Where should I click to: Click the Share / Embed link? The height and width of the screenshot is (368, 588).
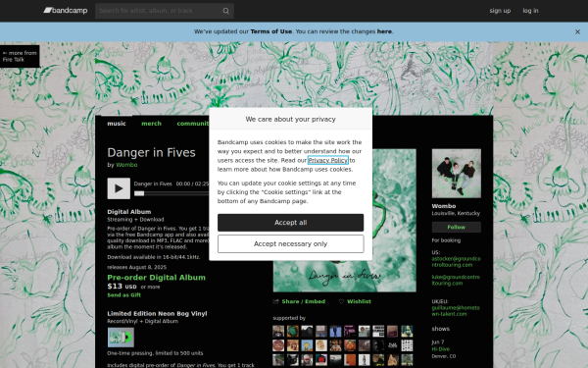click(x=304, y=301)
